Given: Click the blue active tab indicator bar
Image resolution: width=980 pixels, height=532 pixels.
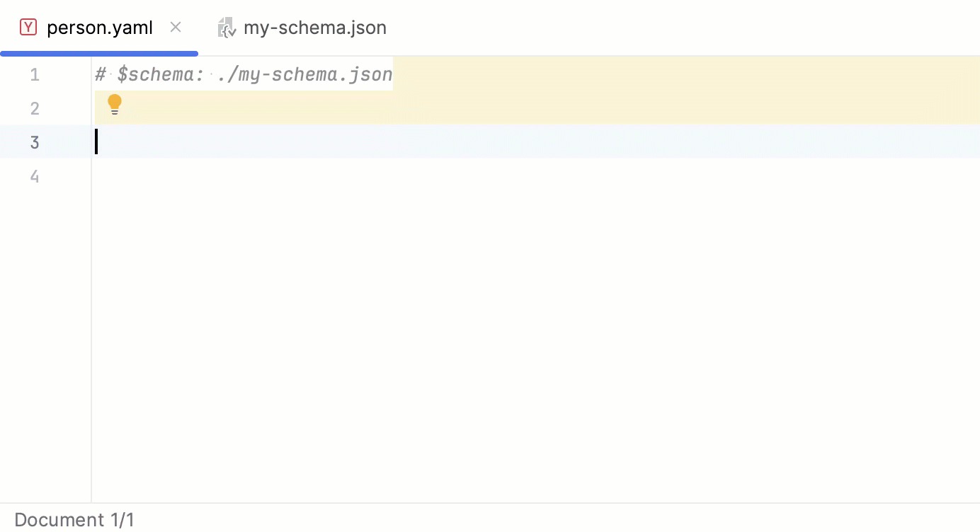Looking at the screenshot, I should 99,52.
